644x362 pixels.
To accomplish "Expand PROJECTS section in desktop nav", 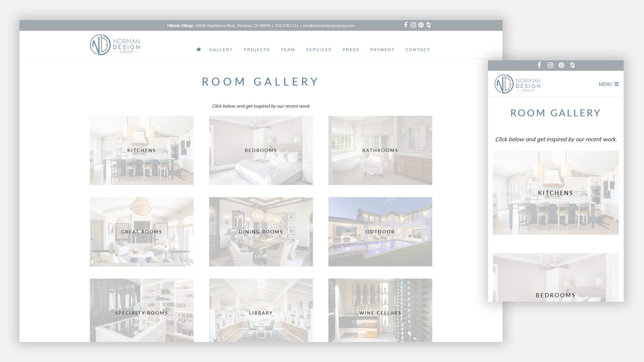I will point(257,50).
